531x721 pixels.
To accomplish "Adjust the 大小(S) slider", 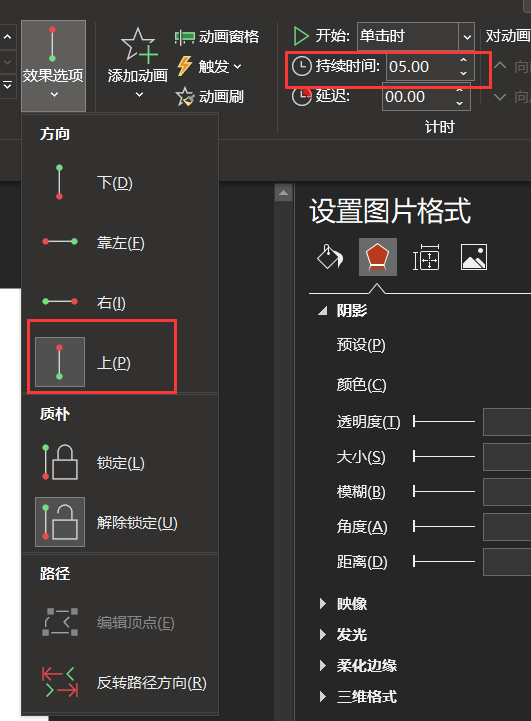I will [444, 456].
